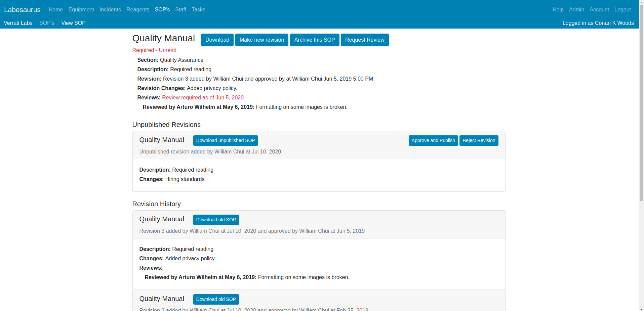Image resolution: width=644 pixels, height=311 pixels.
Task: Open the Staff menu item
Action: point(181,10)
